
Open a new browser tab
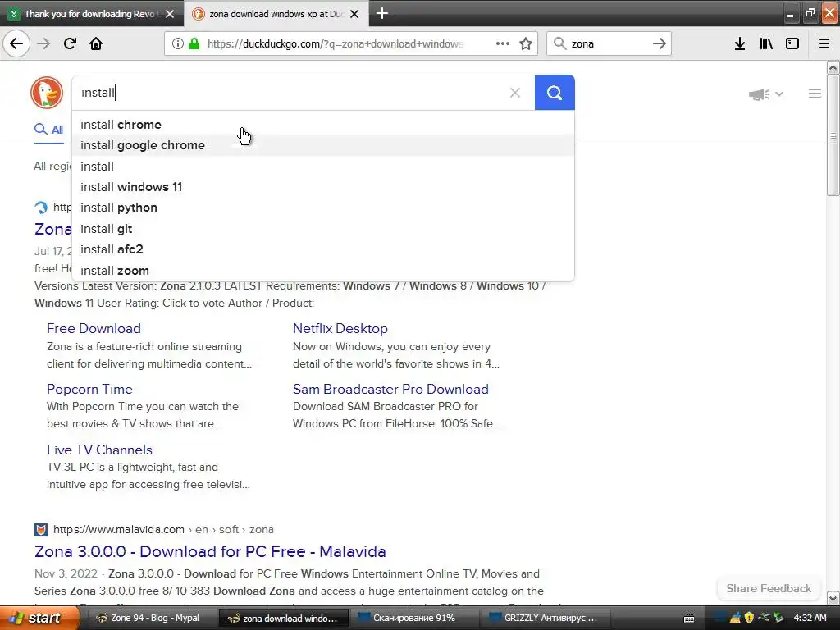tap(382, 13)
